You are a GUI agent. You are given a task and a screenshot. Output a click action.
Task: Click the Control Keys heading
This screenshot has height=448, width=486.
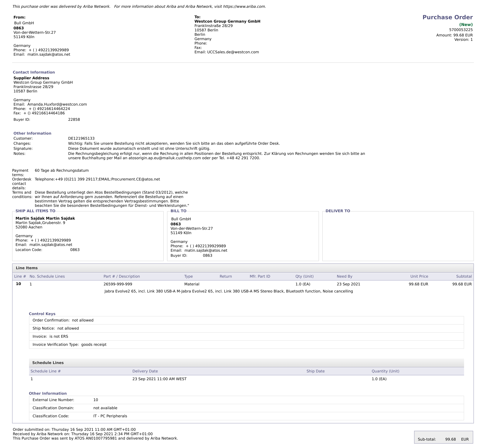click(x=42, y=314)
